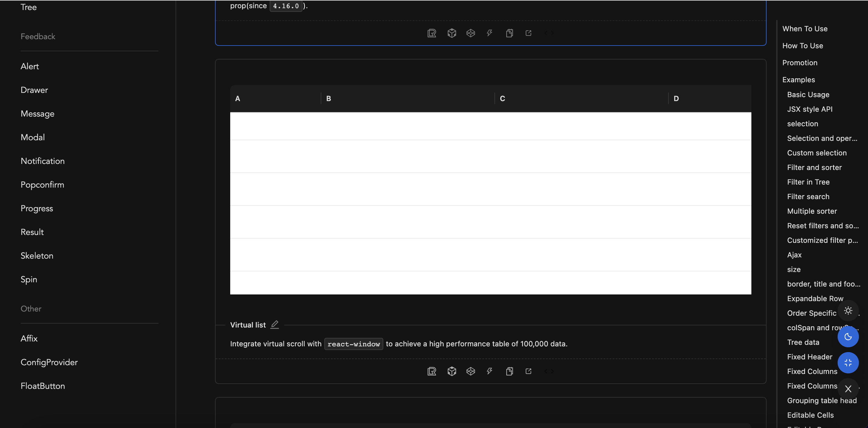Screen dimensions: 868x428
Task: Edit the Virtual list demo title
Action: (x=275, y=324)
